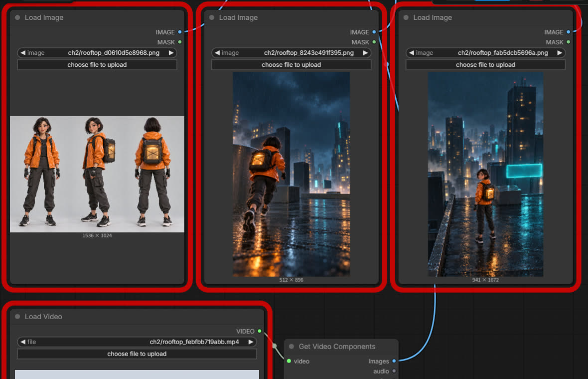Choose file to upload in Load Video node
Screen dimensions: 588x379
(x=137, y=354)
